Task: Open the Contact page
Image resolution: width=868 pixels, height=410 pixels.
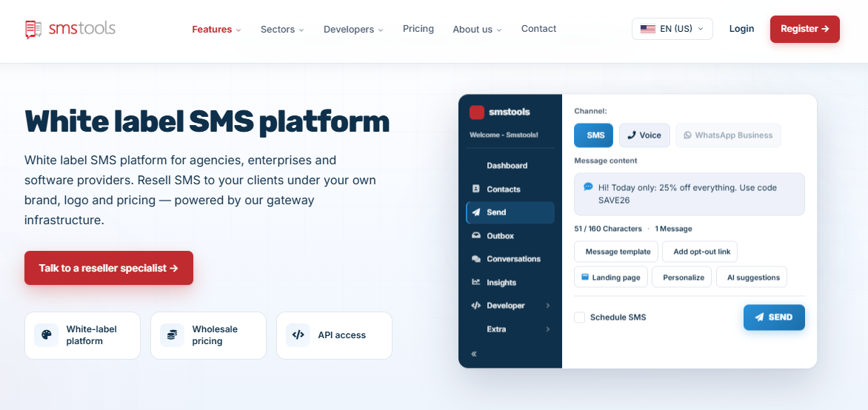Action: click(538, 29)
